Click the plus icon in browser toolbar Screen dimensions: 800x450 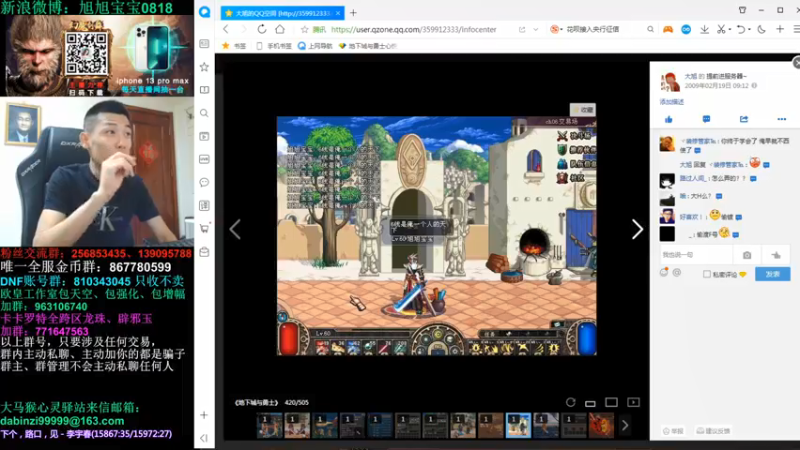click(780, 30)
